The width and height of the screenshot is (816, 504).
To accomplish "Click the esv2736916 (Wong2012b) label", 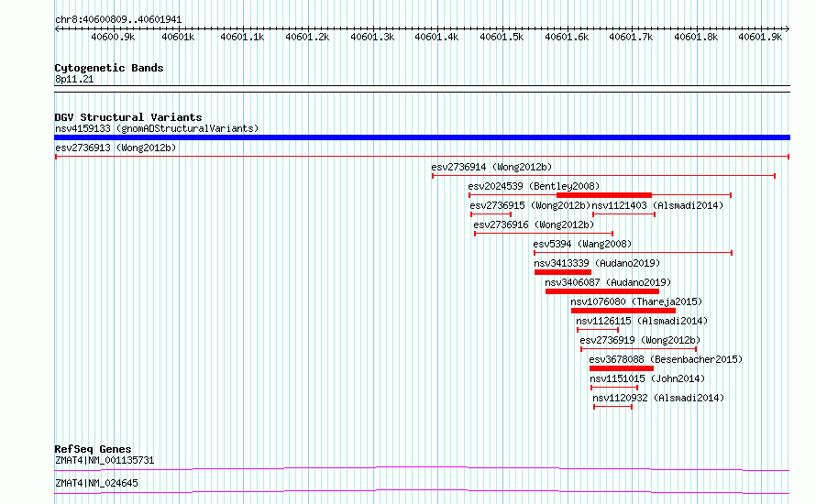I will tap(534, 225).
